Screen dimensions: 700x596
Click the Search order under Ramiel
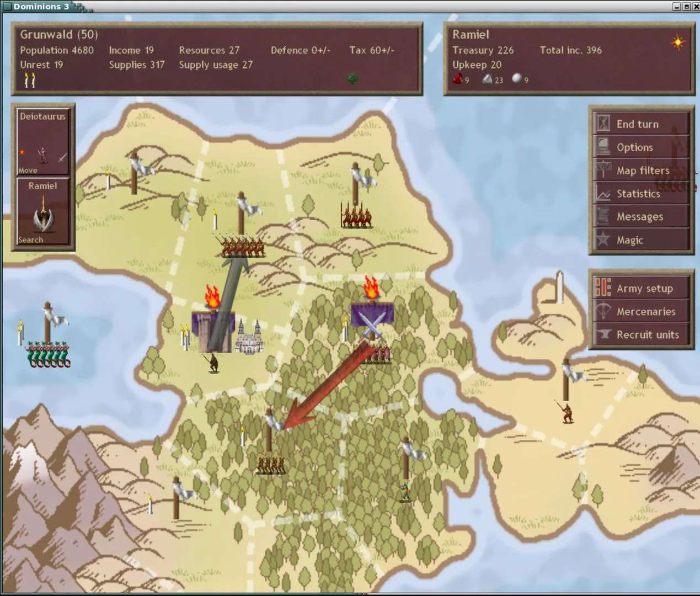pos(30,240)
